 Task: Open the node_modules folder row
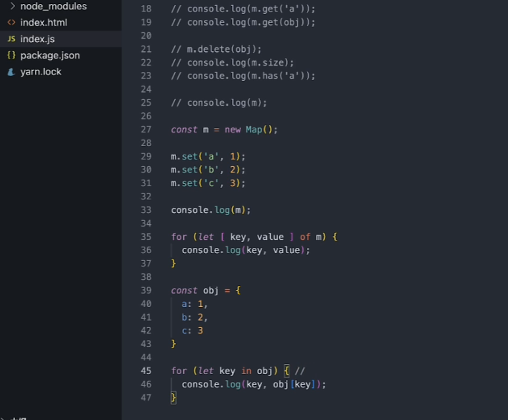coord(61,6)
